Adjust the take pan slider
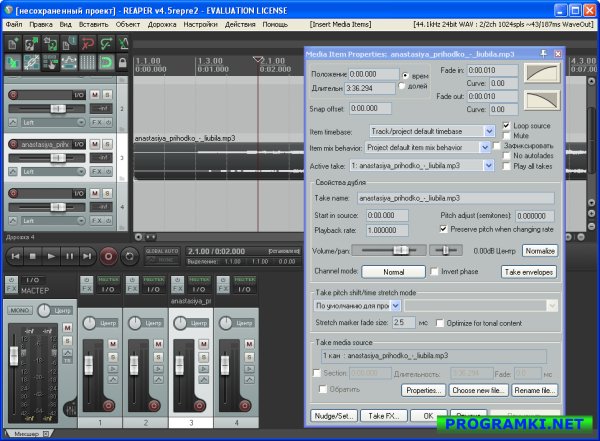 tap(445, 250)
